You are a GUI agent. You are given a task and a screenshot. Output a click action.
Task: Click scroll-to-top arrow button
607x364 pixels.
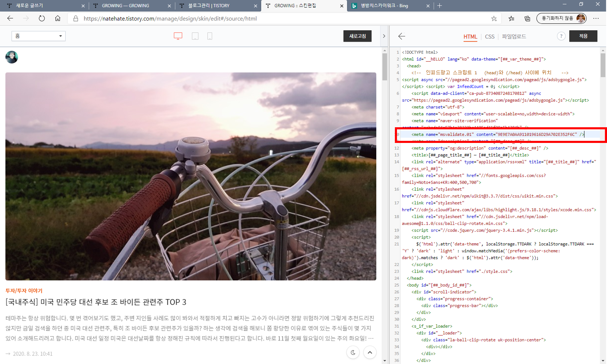tap(370, 352)
